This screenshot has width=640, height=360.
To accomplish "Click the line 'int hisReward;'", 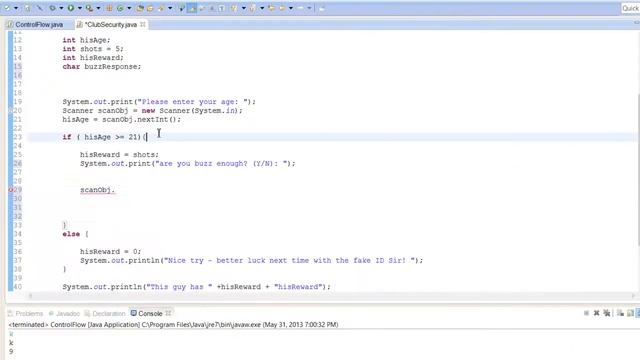I will 93,58.
